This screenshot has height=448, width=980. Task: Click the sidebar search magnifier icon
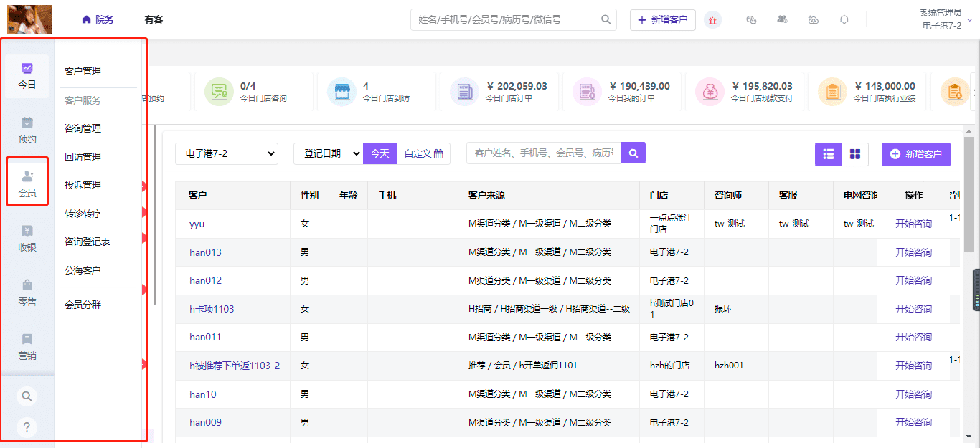point(27,396)
